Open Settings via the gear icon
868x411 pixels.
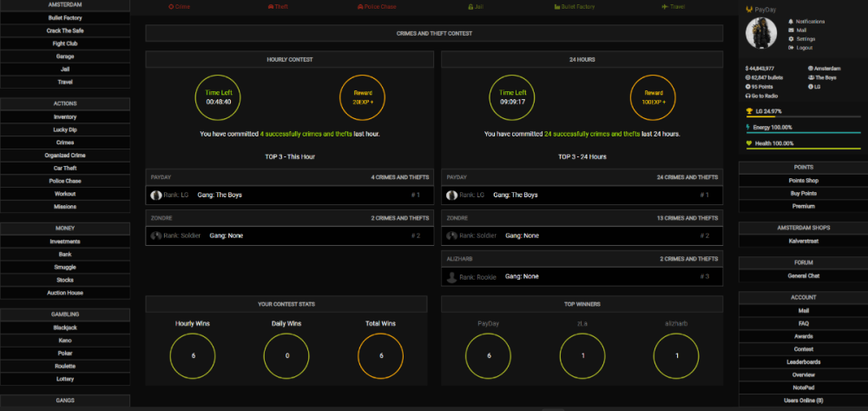click(790, 39)
